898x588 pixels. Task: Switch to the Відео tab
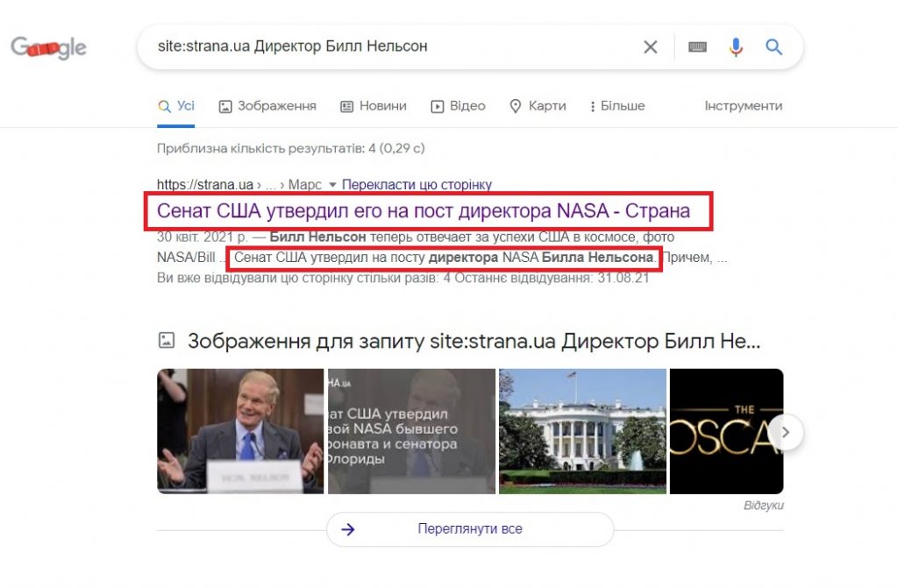coord(458,106)
